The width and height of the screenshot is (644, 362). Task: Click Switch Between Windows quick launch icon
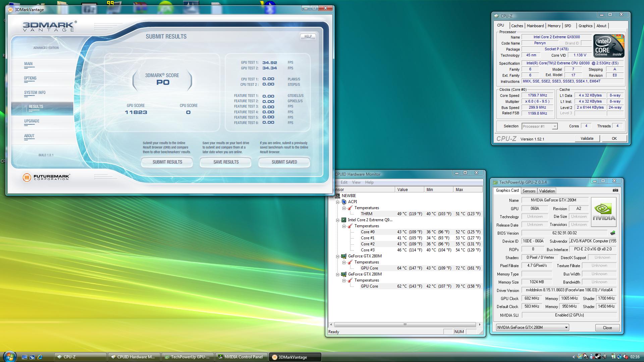click(x=32, y=357)
